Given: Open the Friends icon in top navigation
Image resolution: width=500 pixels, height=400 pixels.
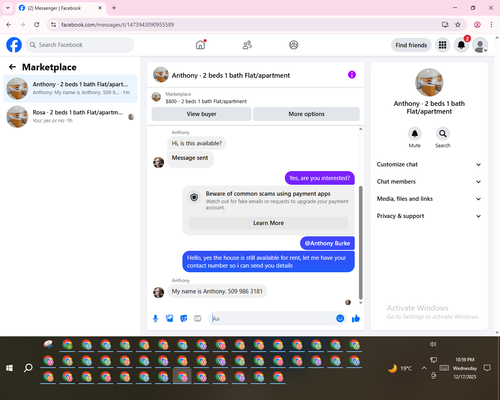Looking at the screenshot, I should tap(247, 45).
